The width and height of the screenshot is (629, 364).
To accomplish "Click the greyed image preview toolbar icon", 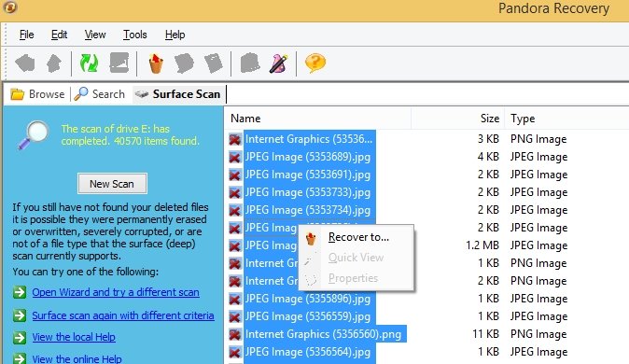I will tap(119, 63).
